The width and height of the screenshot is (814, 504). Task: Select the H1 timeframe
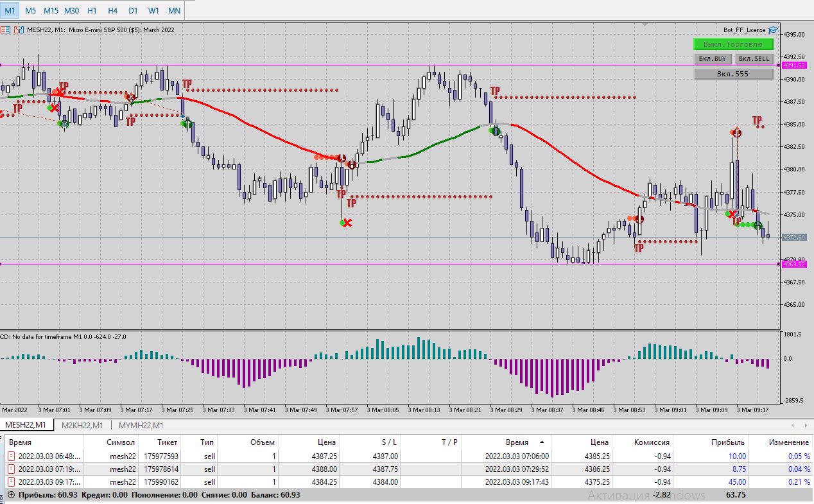[x=92, y=11]
